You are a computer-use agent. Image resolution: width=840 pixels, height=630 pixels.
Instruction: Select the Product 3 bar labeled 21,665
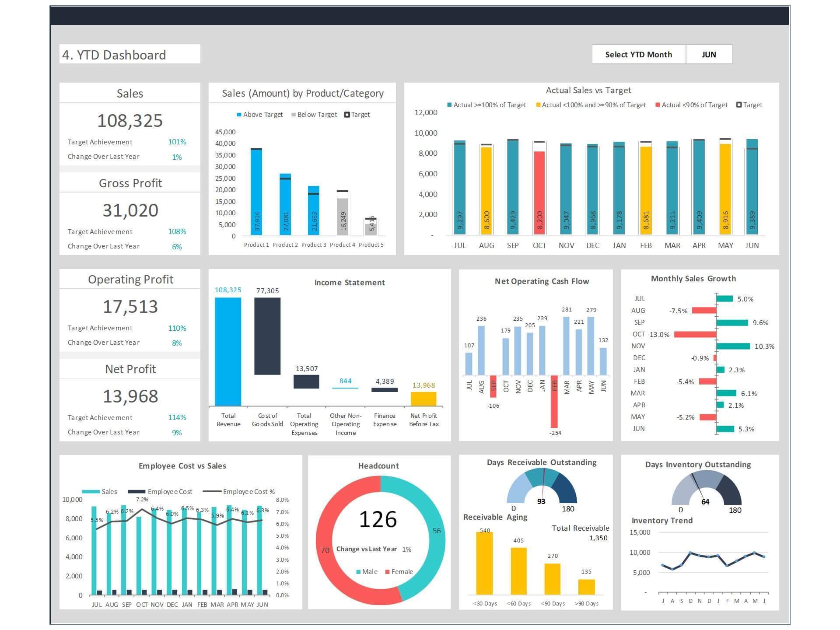click(x=314, y=210)
